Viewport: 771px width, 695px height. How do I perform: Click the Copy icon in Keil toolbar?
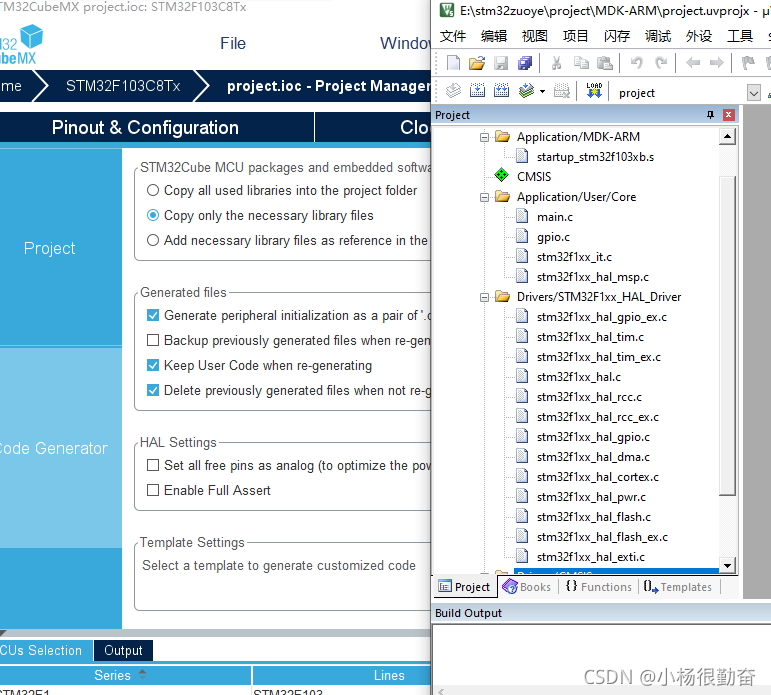pyautogui.click(x=581, y=63)
